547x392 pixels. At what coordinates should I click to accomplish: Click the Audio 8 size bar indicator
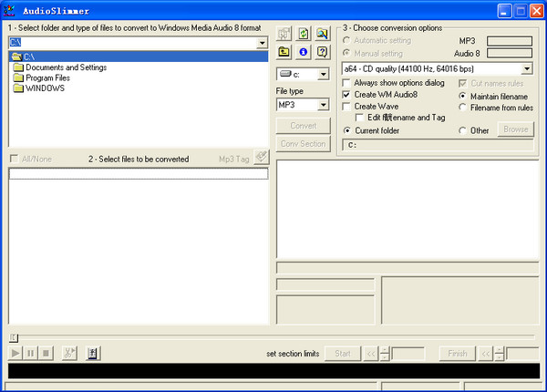tap(510, 53)
